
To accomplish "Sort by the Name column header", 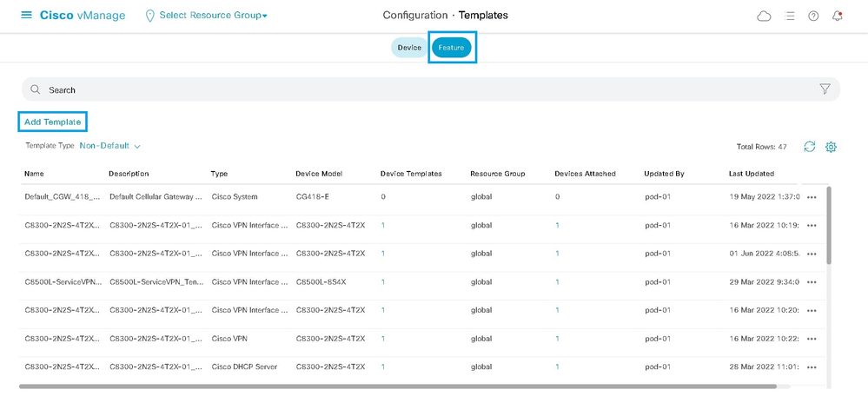I will pos(34,174).
